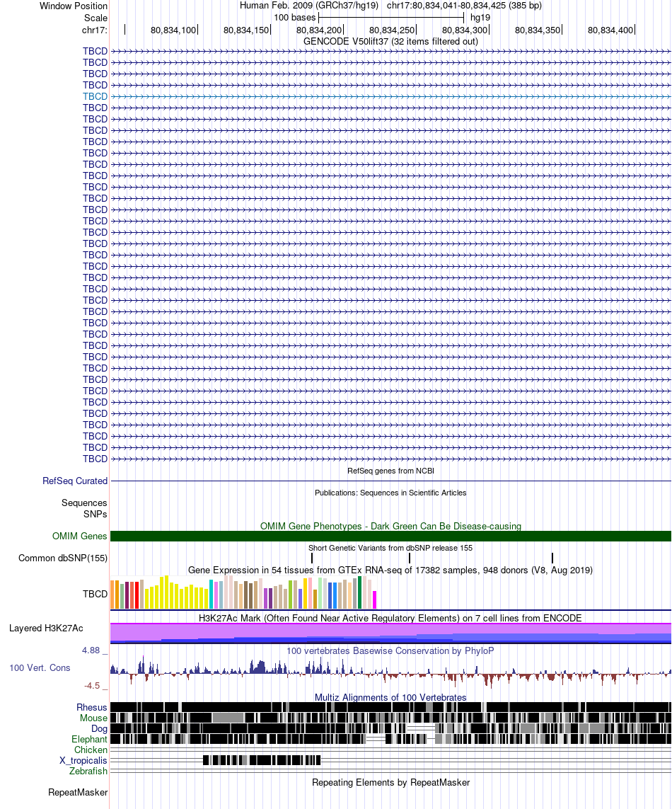Click the Human Feb. 2009 (GRCh37/hg19) assembly text
Screen dimensions: 672x809
click(309, 6)
